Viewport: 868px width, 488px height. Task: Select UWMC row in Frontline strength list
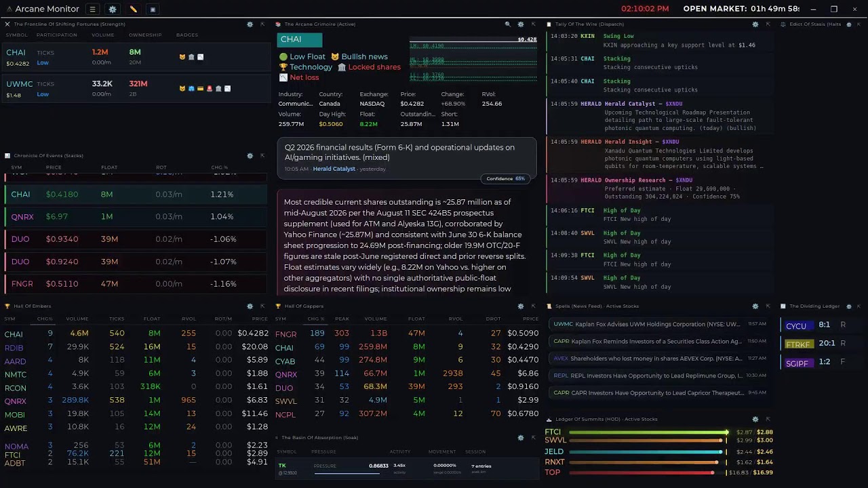pyautogui.click(x=136, y=89)
